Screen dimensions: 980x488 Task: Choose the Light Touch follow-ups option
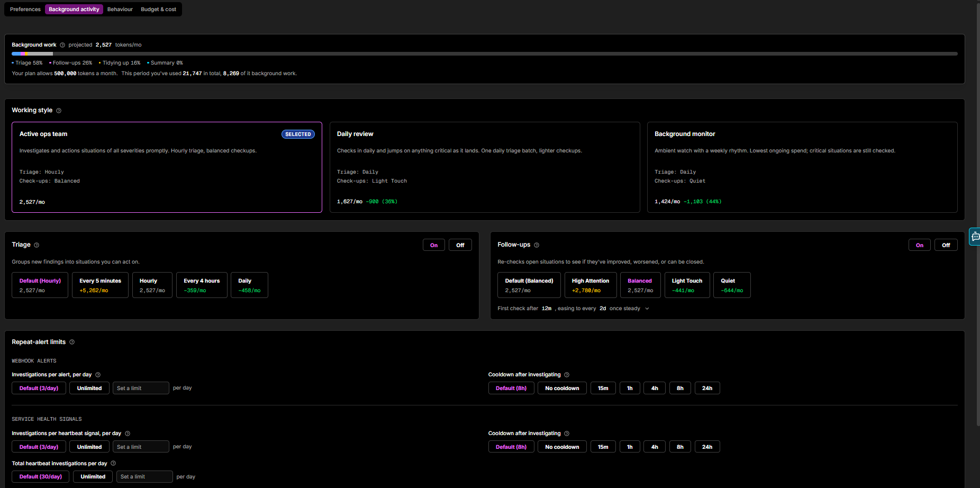click(687, 285)
